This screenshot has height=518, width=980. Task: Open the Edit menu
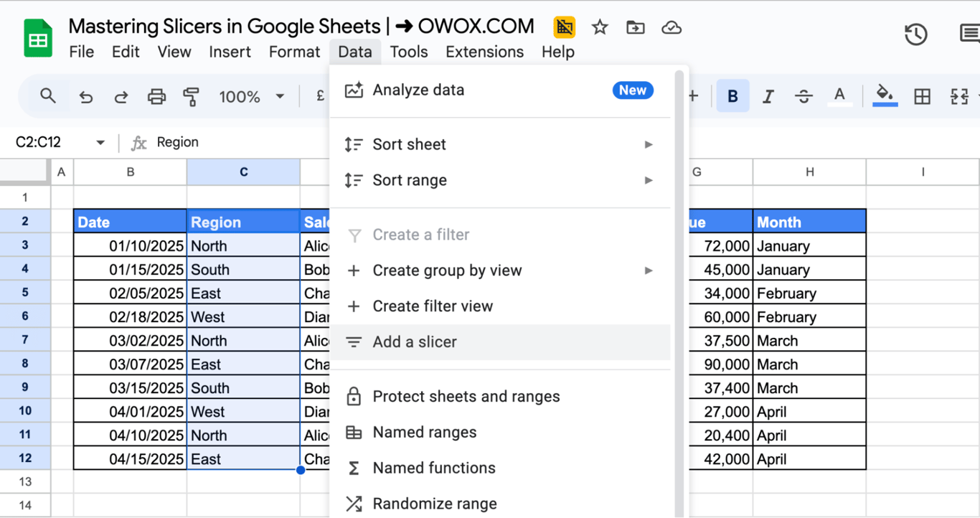click(x=126, y=52)
